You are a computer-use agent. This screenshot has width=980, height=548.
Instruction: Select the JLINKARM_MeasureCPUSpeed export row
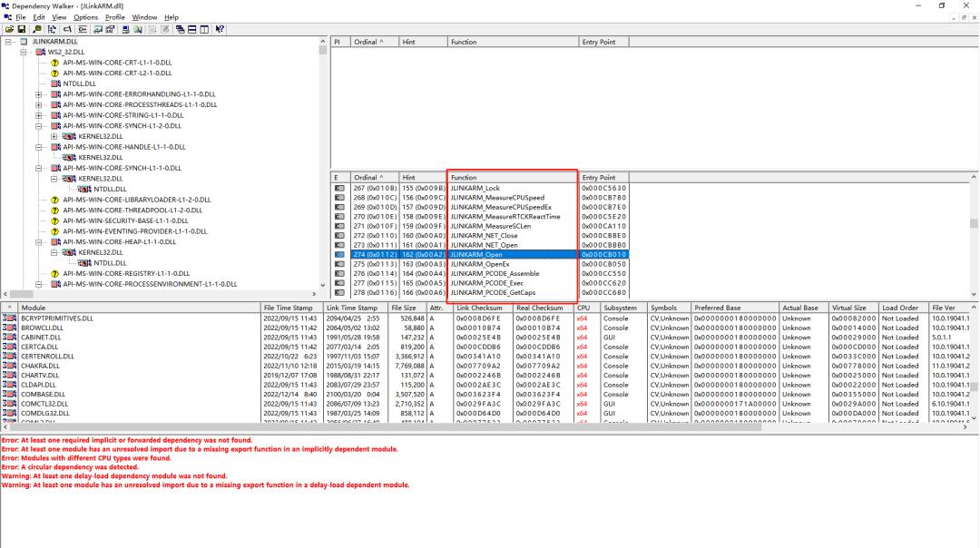(x=480, y=198)
